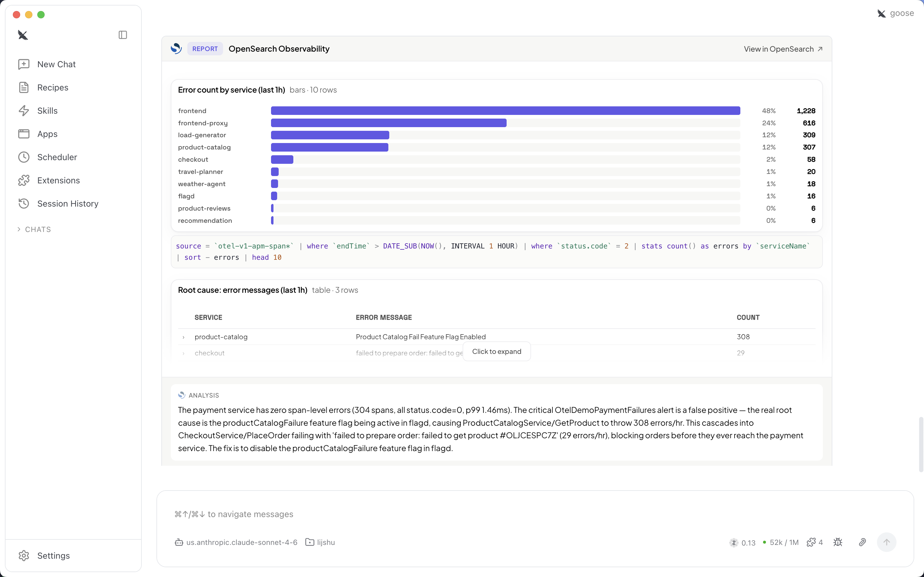
Task: Click the New Chat plus icon
Action: click(x=24, y=64)
